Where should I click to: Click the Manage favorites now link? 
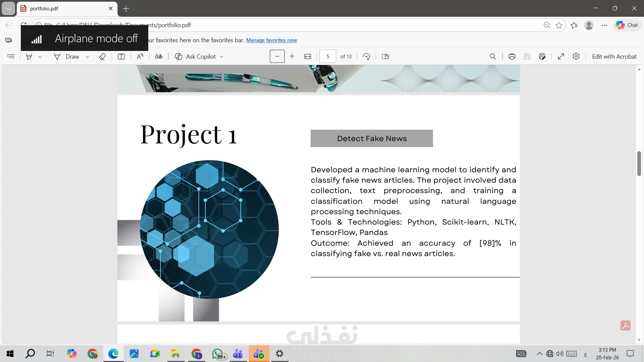pos(271,40)
